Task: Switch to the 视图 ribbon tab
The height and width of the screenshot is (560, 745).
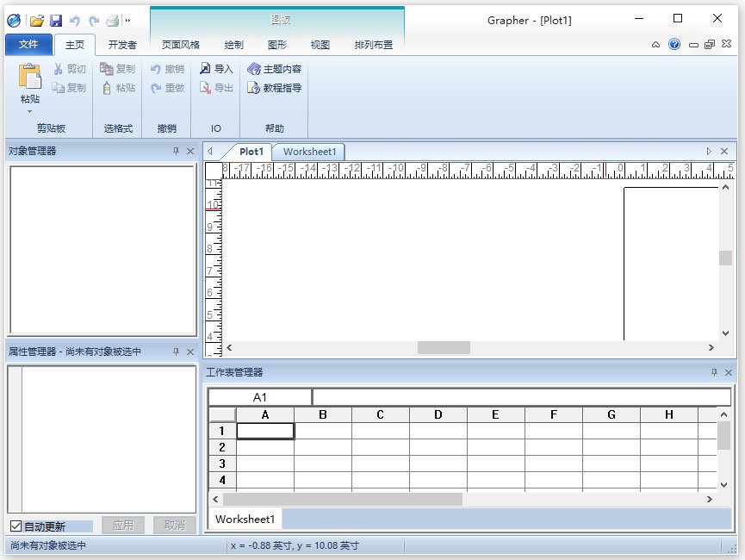Action: pyautogui.click(x=320, y=45)
